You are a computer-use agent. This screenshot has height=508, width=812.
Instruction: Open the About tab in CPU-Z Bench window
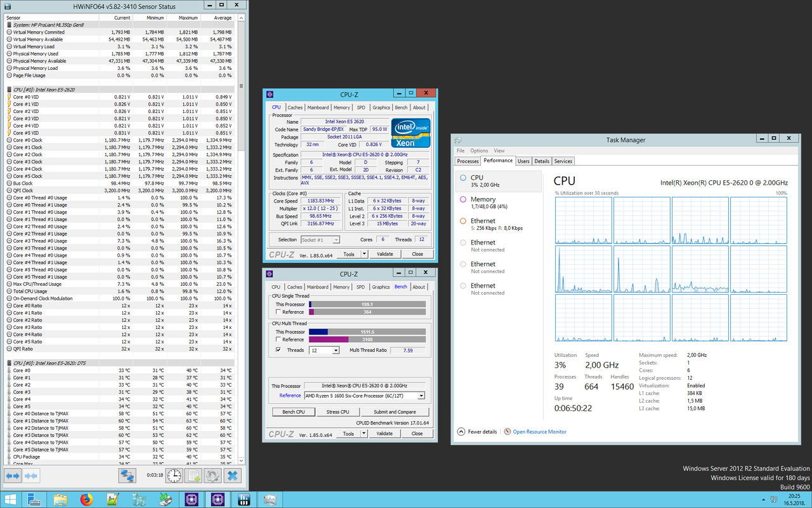[419, 287]
